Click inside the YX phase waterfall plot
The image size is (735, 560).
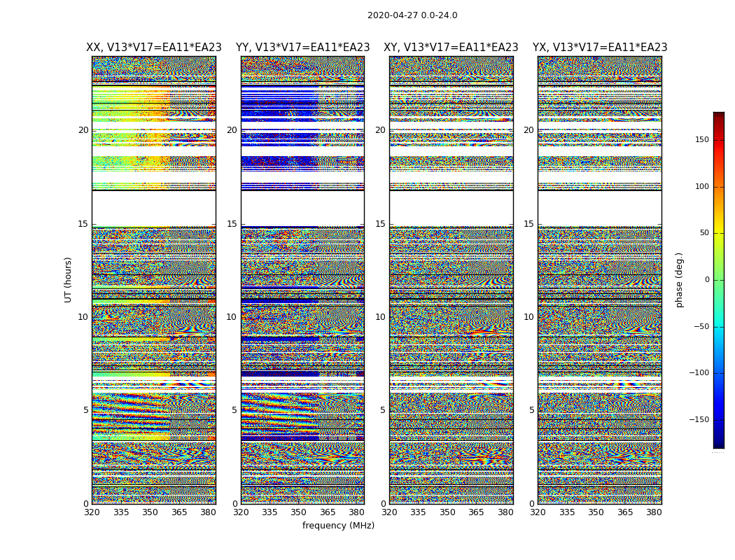(600, 280)
